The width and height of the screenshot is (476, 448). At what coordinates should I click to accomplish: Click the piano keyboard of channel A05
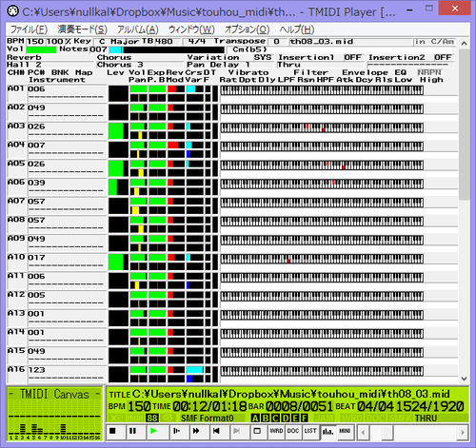[322, 166]
